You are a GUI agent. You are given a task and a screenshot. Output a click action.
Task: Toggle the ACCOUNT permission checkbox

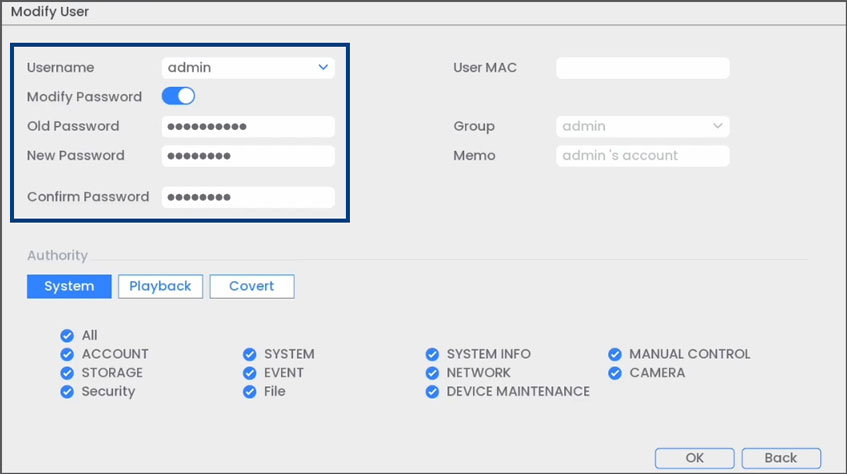[x=67, y=354]
